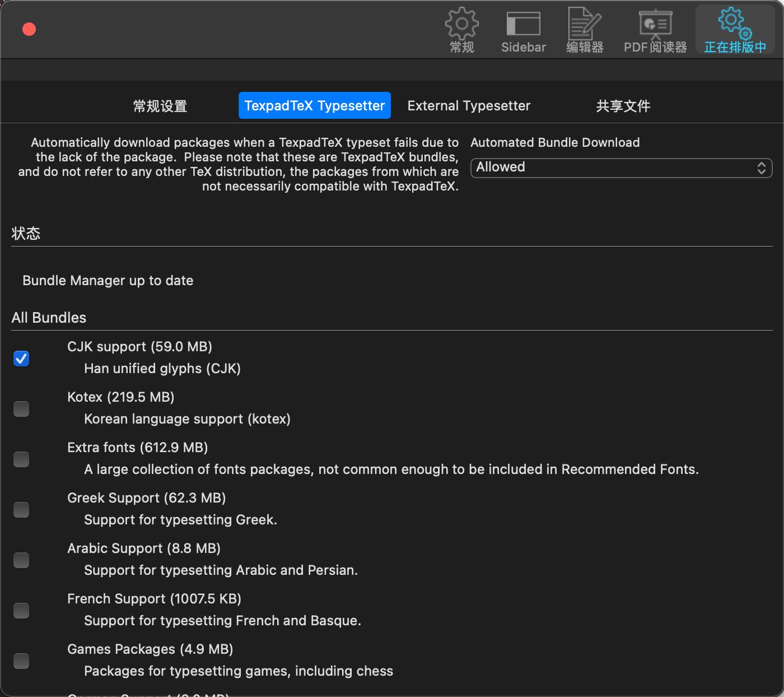Screen dimensions: 784x697
Task: Enable the Games Packages bundle checkbox
Action: click(x=21, y=661)
